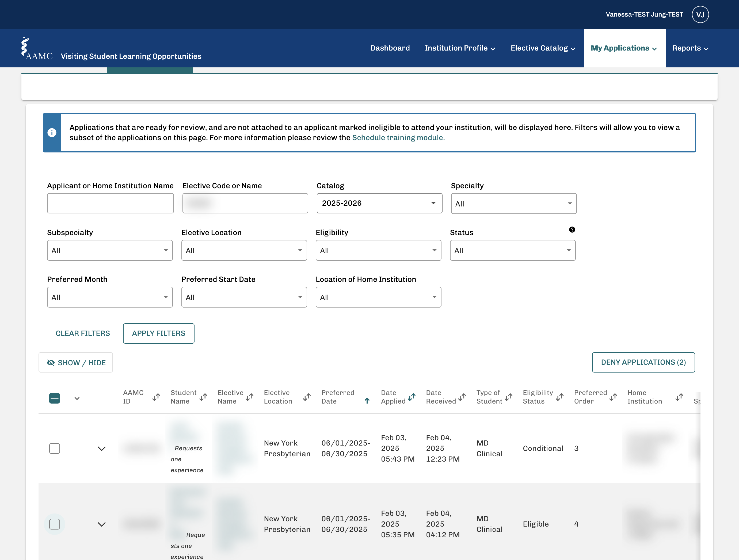
Task: Expand the Conditional application row chevron
Action: click(102, 448)
